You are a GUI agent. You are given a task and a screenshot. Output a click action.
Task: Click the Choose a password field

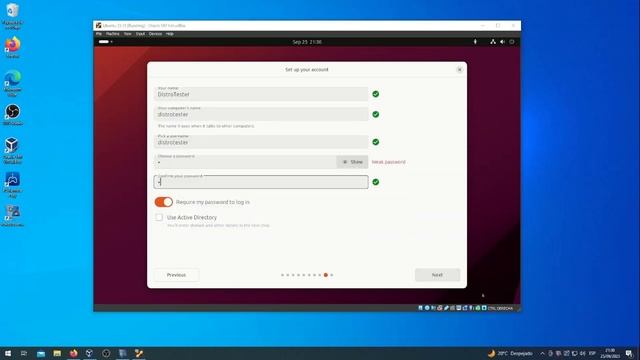pos(245,162)
